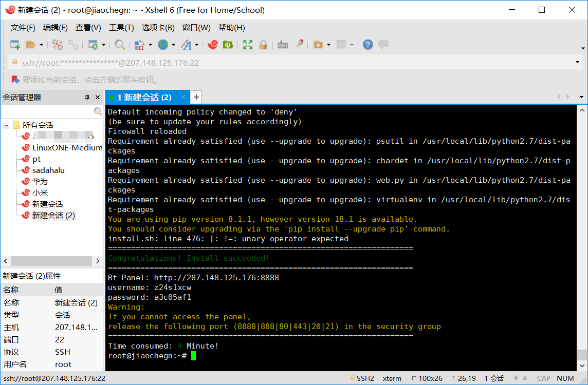Screen dimensions: 588x385
Task: Open the 文件(F) menu
Action: 23,28
